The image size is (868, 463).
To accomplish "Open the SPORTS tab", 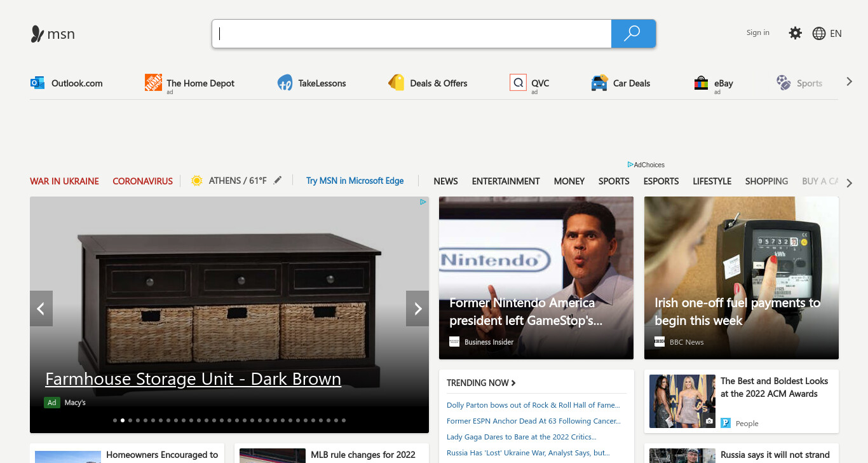I will tap(614, 181).
